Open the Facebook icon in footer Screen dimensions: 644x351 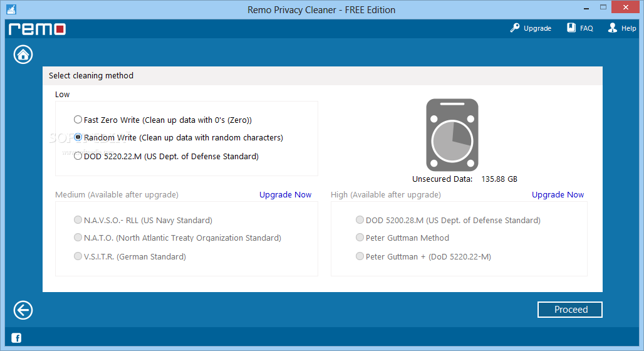point(16,338)
